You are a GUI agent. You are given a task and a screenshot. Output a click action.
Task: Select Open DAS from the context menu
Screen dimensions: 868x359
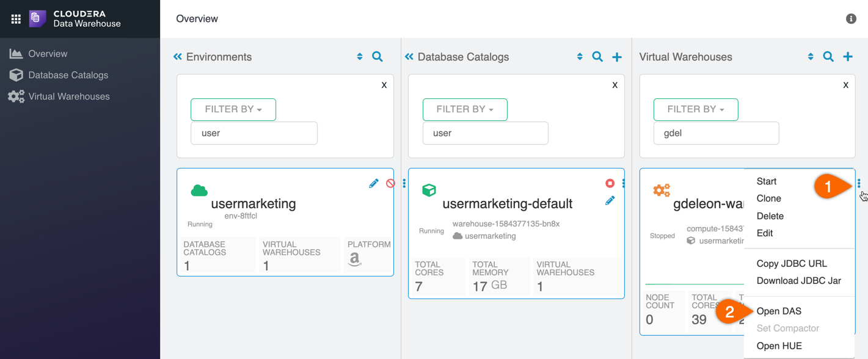tap(779, 311)
